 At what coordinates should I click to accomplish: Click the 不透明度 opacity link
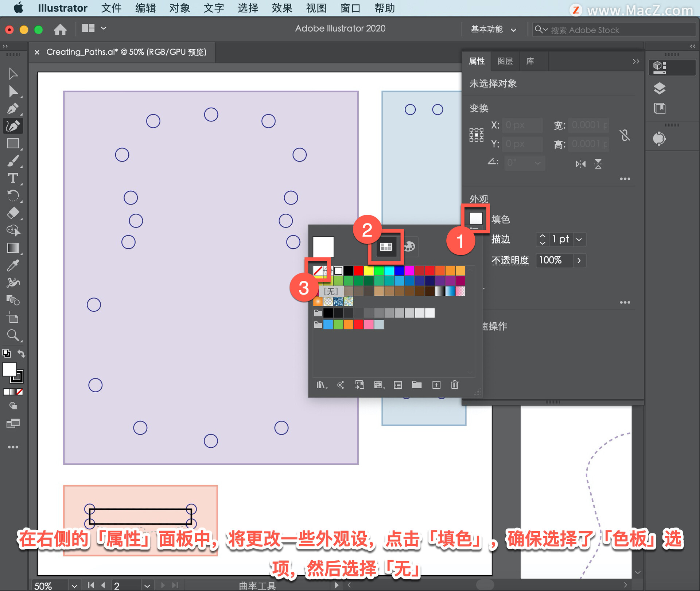(510, 260)
